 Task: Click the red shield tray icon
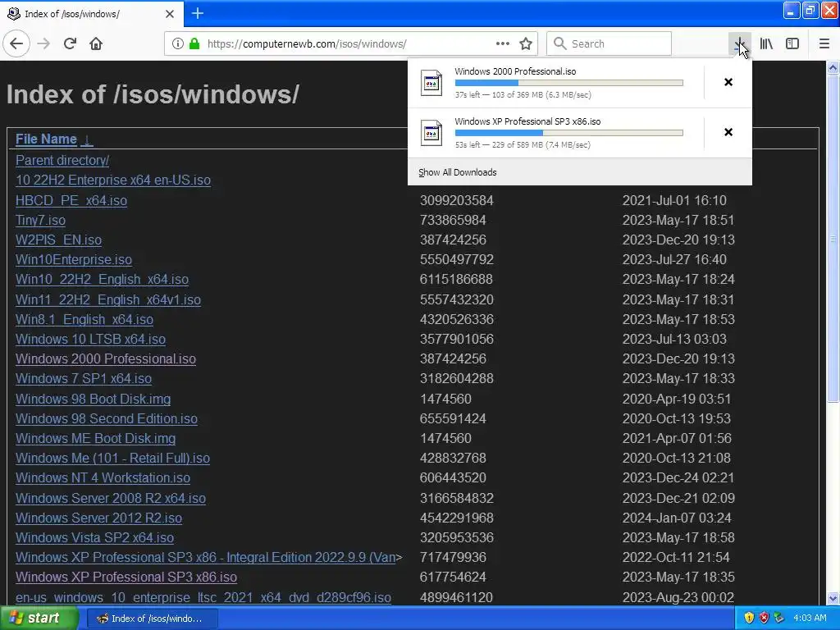pyautogui.click(x=764, y=618)
